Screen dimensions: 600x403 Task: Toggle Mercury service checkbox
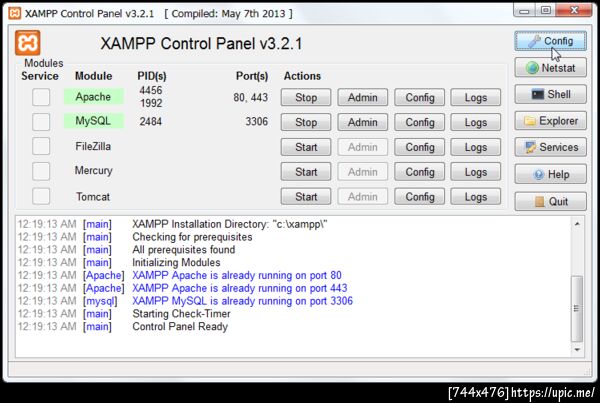pyautogui.click(x=41, y=171)
